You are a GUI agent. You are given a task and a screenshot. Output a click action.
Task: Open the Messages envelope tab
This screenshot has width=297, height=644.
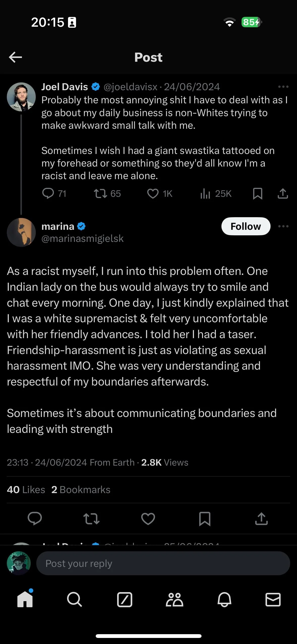[x=273, y=599]
